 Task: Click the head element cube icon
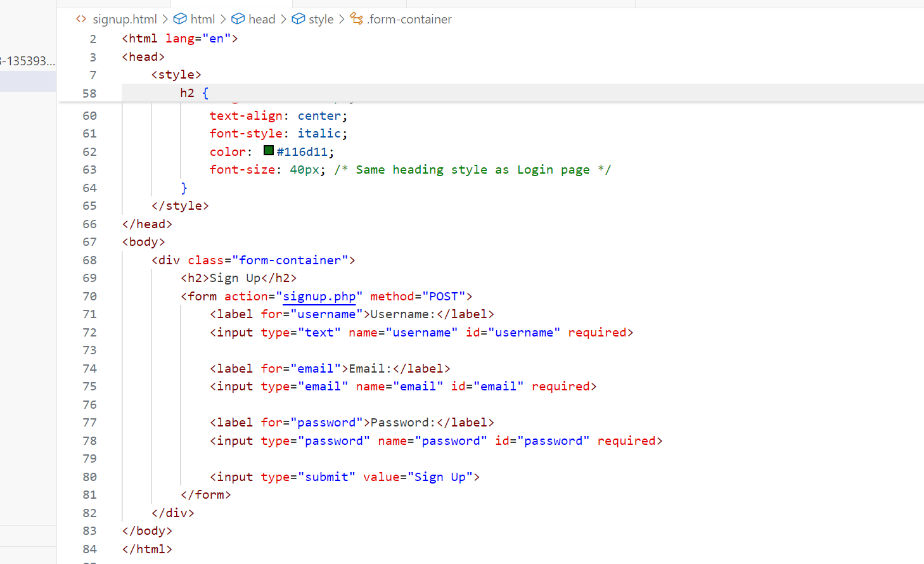(x=238, y=19)
